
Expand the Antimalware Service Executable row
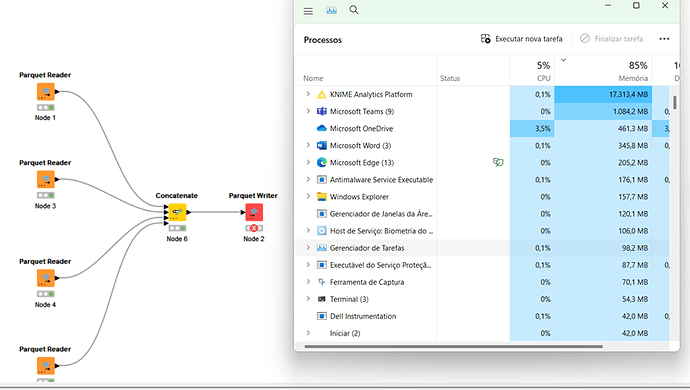click(308, 179)
